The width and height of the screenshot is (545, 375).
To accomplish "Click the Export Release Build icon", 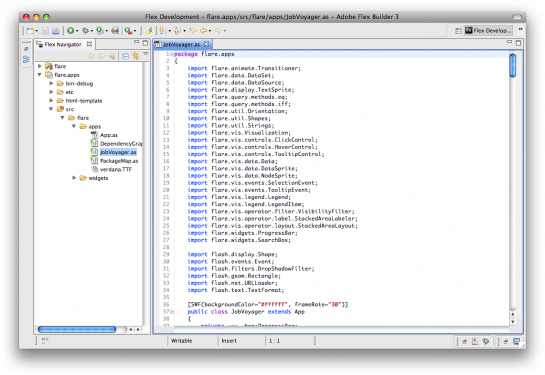I will (115, 31).
